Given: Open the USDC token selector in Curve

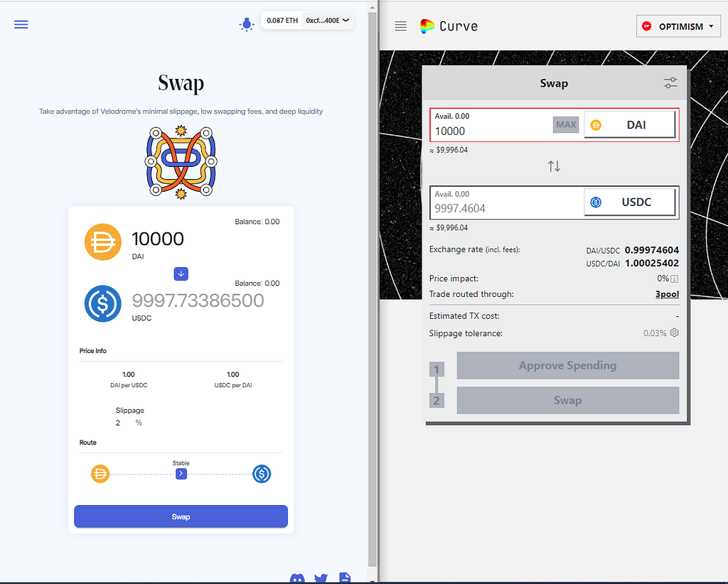Looking at the screenshot, I should pyautogui.click(x=630, y=202).
